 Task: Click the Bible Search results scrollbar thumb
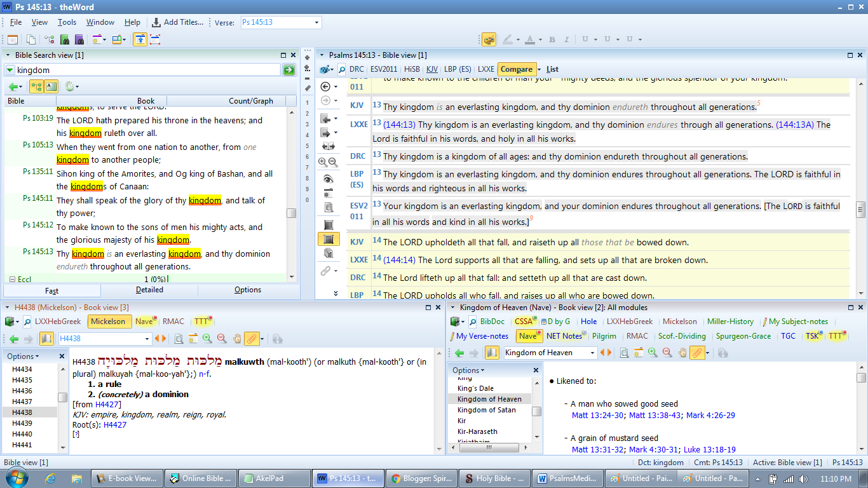(x=291, y=213)
